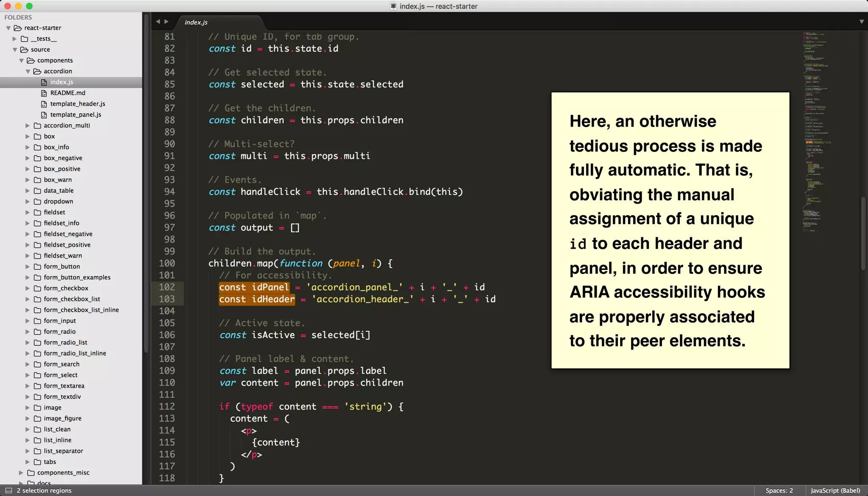
Task: Click the box_info folder icon
Action: (37, 147)
